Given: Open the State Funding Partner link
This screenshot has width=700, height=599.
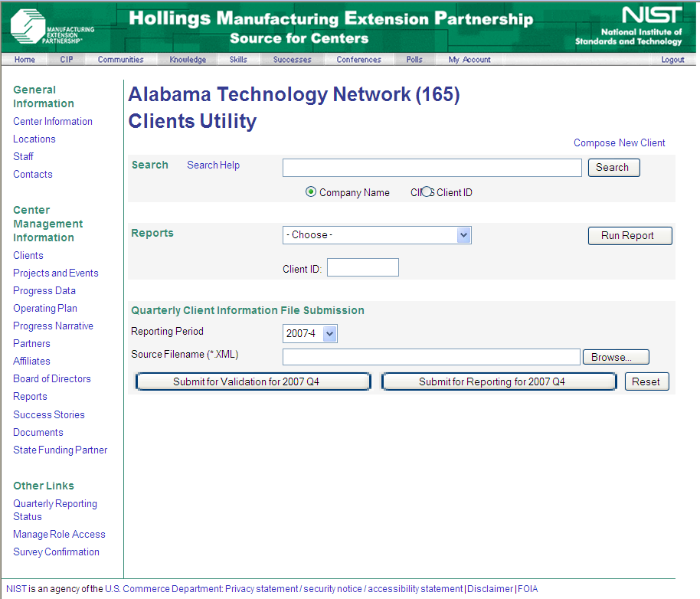Looking at the screenshot, I should coord(61,450).
